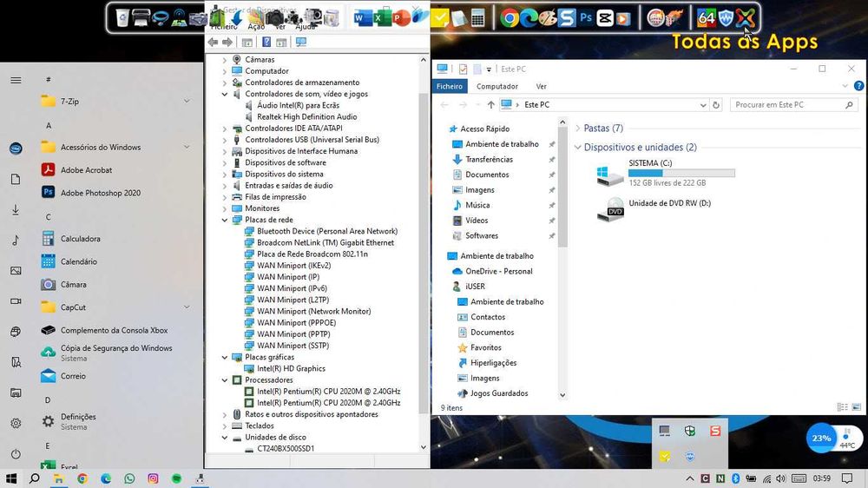Open Adobe Photoshop 2020 from Start

click(100, 193)
